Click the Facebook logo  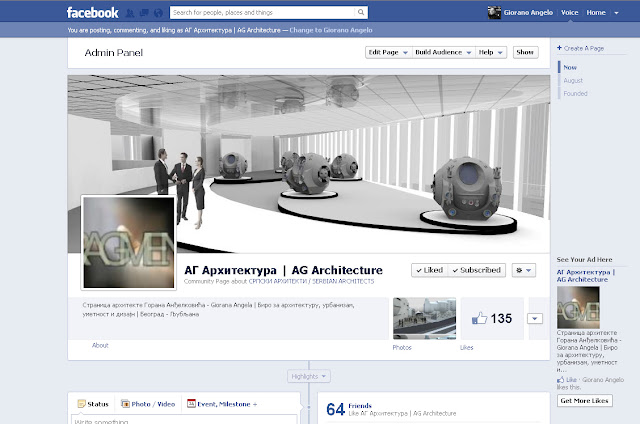[x=92, y=13]
